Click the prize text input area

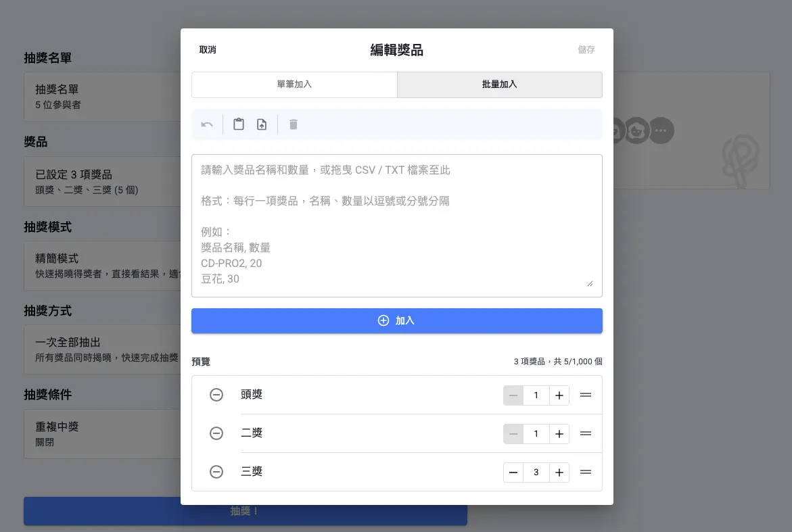396,223
